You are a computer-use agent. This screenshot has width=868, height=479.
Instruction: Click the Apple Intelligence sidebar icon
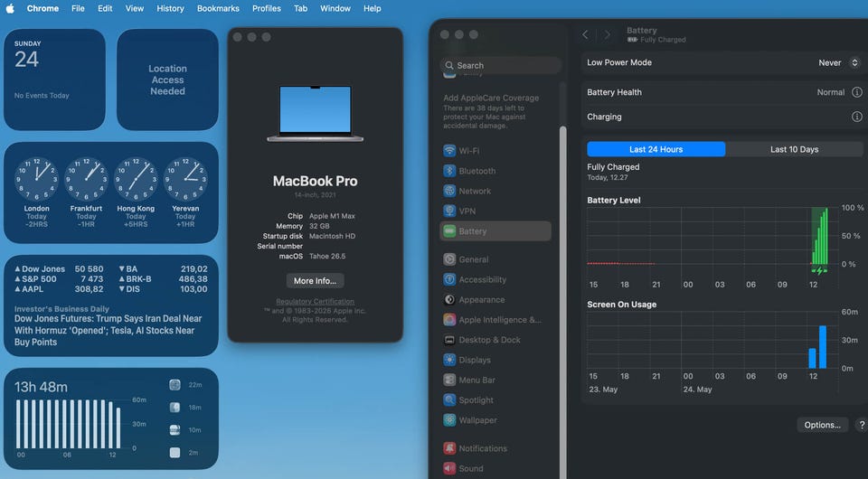[x=449, y=320]
